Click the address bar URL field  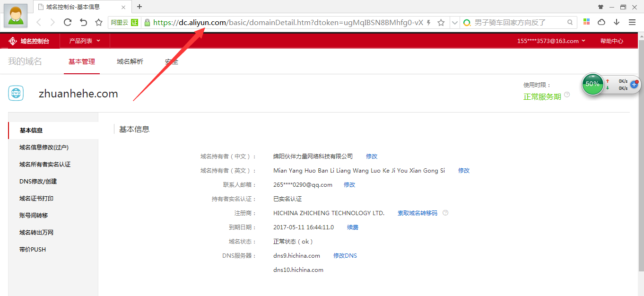pos(287,23)
